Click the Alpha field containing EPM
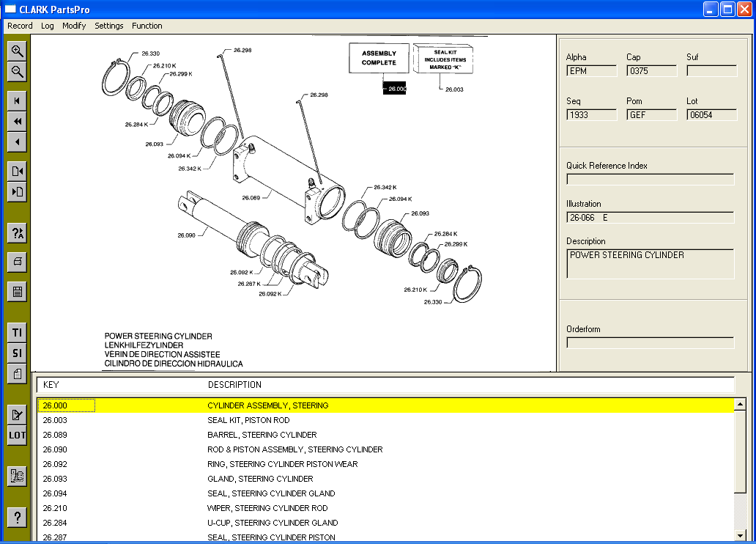Viewport: 756px width, 544px height. click(592, 71)
